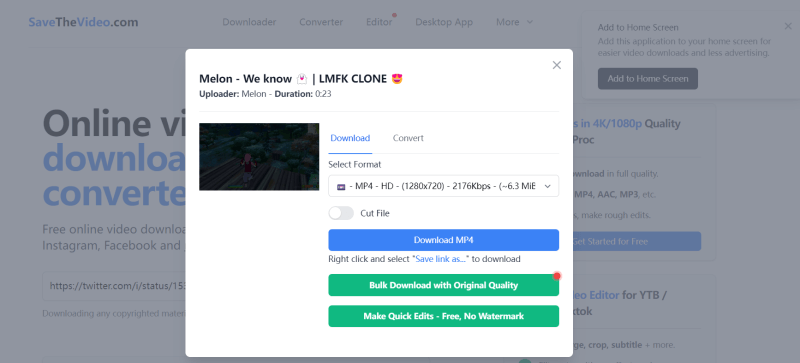Click Make Quick Edits - Free, No Watermark

443,316
